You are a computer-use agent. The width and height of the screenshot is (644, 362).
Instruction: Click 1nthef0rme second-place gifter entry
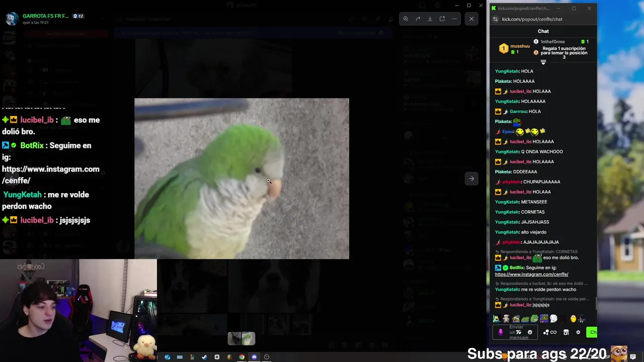(561, 42)
